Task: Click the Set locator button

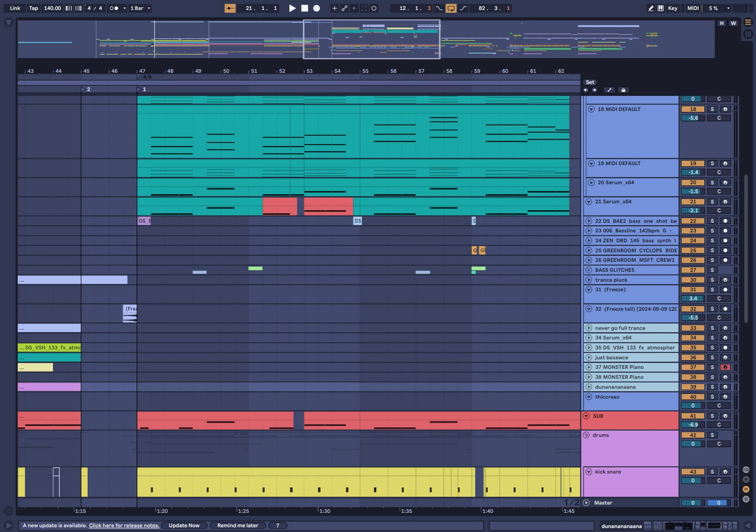Action: (x=590, y=82)
